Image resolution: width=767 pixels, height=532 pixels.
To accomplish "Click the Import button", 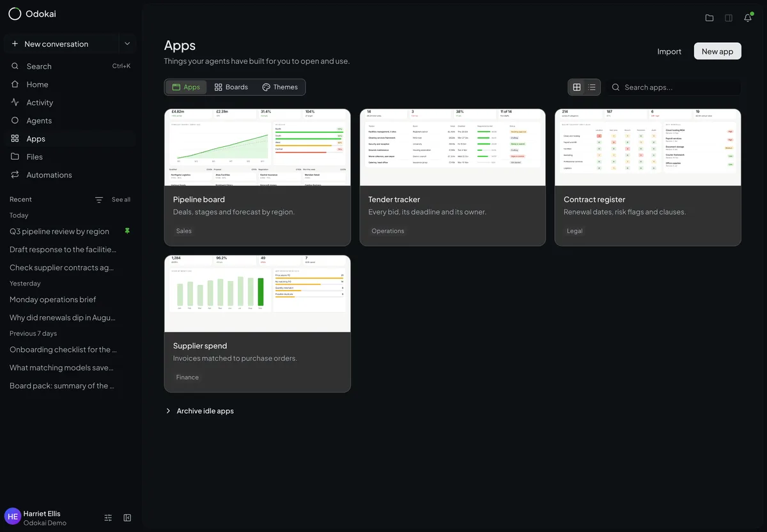I will pos(669,51).
